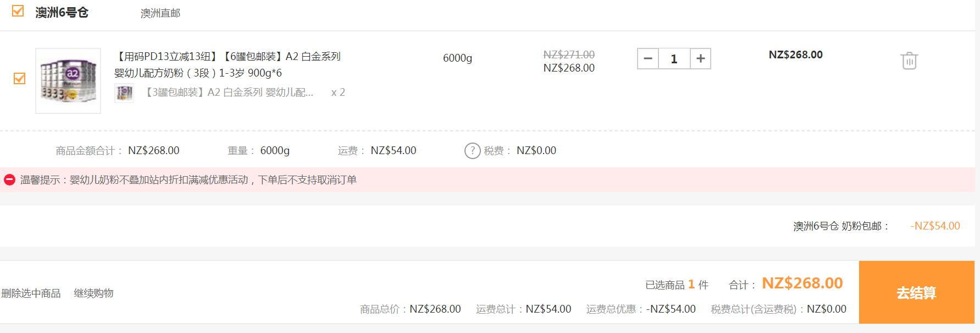980x333 pixels.
Task: Click the 温馨提示 notice text about 婴幼儿奶粉
Action: 188,180
